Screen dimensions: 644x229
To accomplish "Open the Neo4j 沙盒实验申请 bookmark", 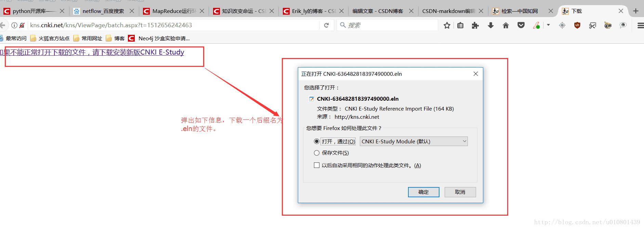I will 159,38.
